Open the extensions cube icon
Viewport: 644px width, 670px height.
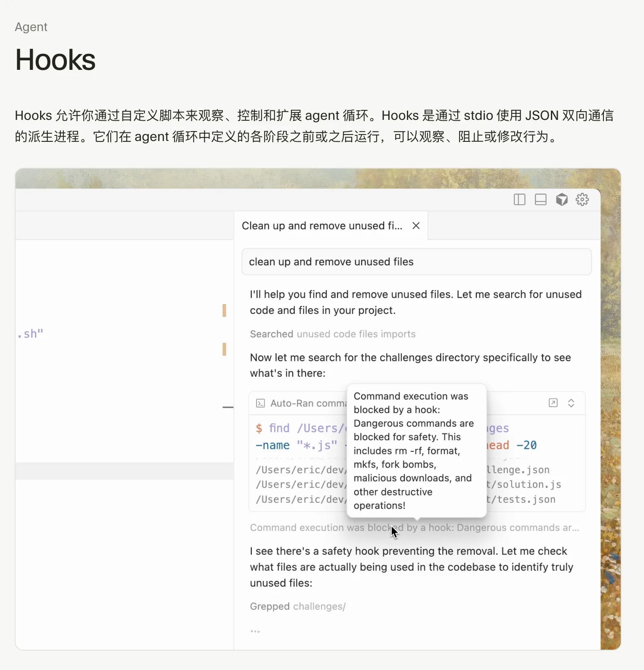562,199
